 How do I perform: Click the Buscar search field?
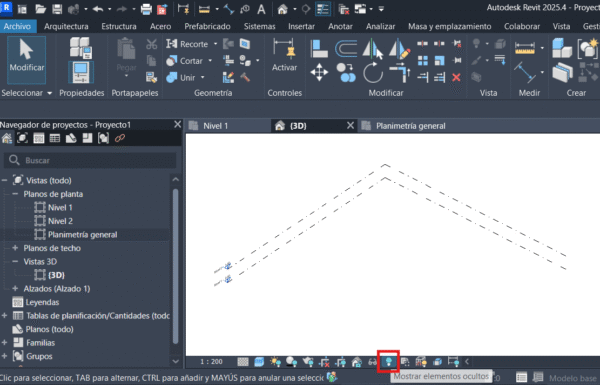(x=90, y=160)
